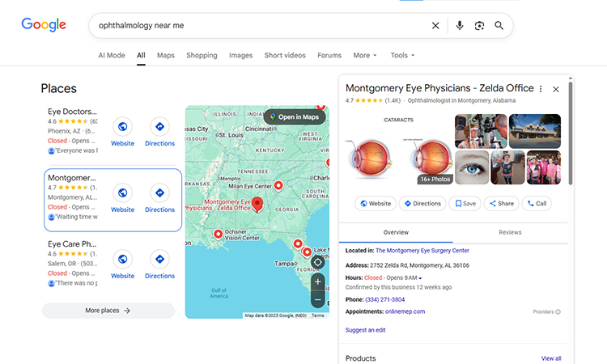Image resolution: width=607 pixels, height=364 pixels.
Task: Open the Providers info icon
Action: point(558,311)
